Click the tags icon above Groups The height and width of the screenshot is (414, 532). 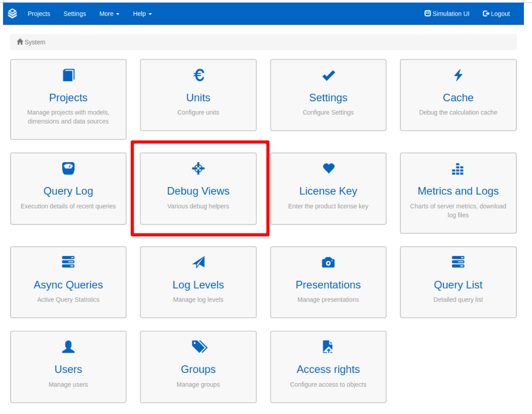point(199,347)
